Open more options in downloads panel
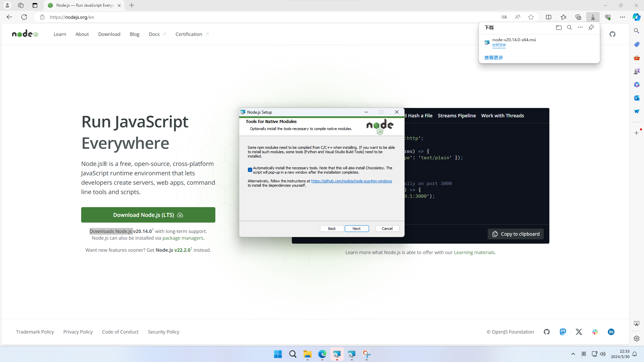 (x=580, y=27)
